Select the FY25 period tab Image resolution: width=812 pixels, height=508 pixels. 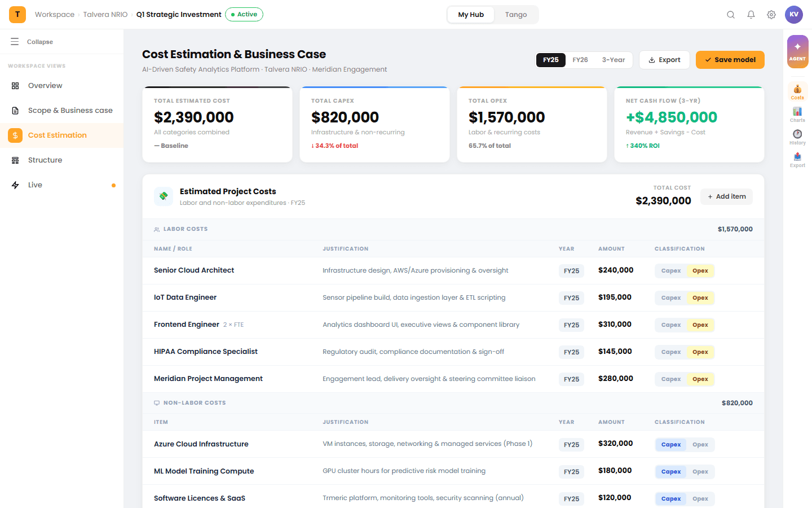click(x=551, y=60)
